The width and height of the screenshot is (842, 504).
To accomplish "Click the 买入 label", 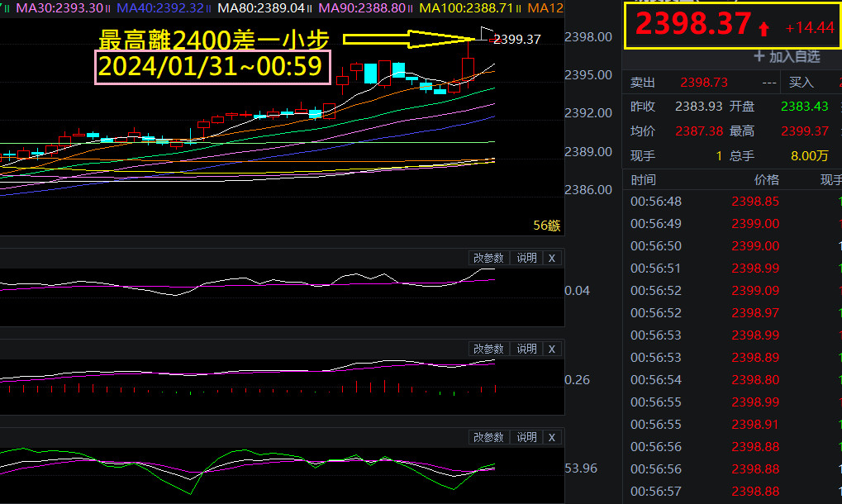I will pyautogui.click(x=802, y=82).
